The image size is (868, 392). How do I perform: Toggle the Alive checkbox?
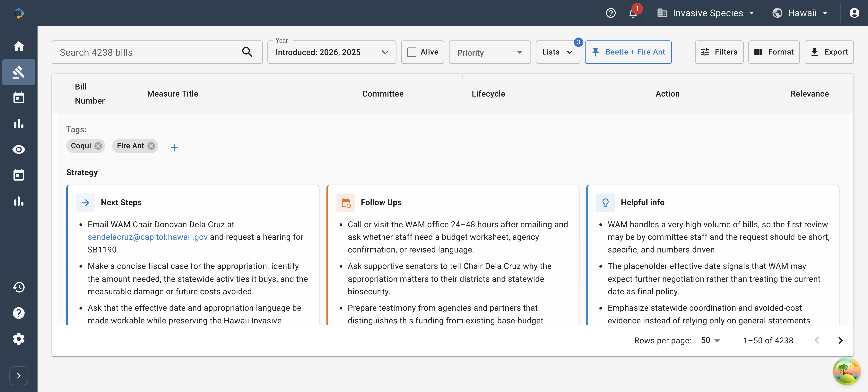pyautogui.click(x=412, y=52)
